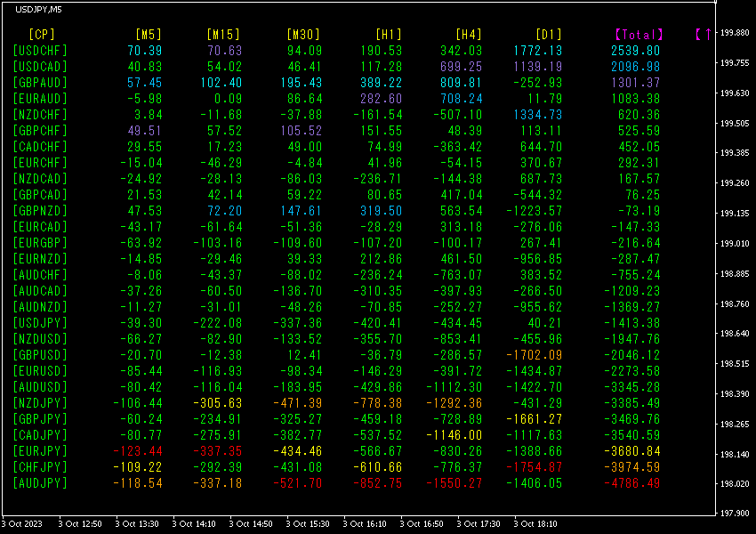Click the [USDCHF] row label
Screen dimensions: 756x534
point(40,51)
